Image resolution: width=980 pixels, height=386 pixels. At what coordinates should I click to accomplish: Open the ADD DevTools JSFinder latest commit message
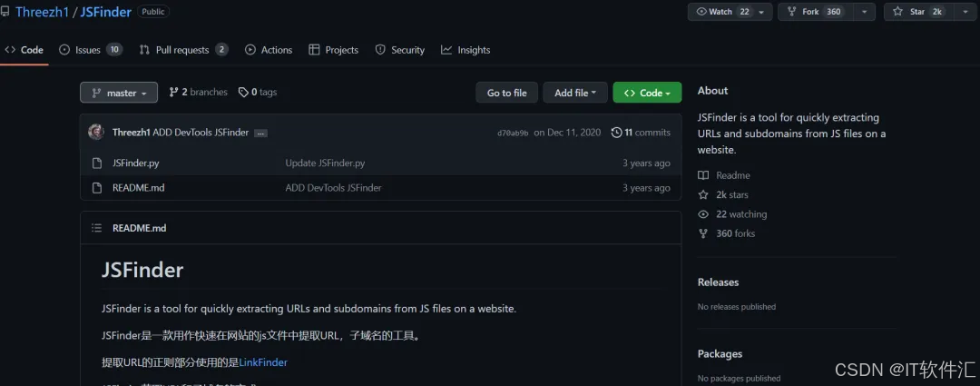tap(201, 133)
